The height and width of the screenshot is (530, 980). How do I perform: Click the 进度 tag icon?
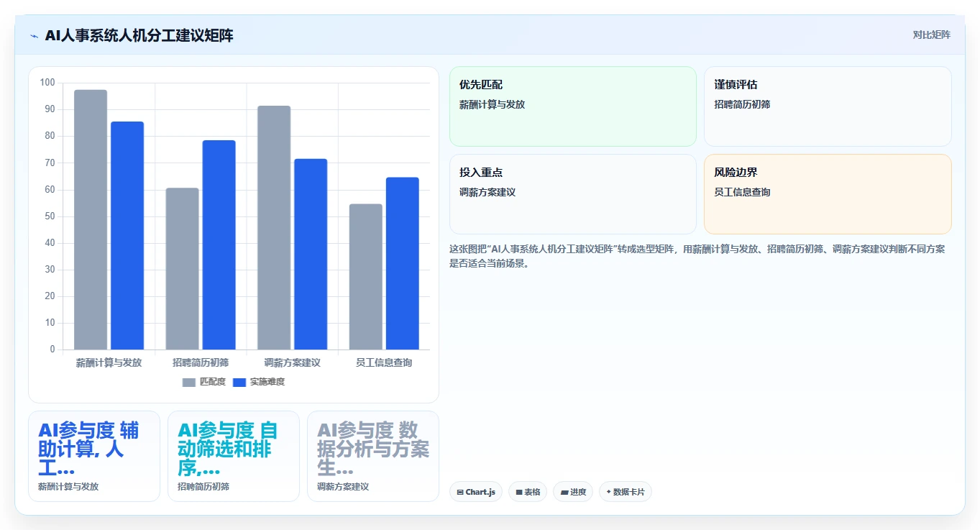pos(564,493)
